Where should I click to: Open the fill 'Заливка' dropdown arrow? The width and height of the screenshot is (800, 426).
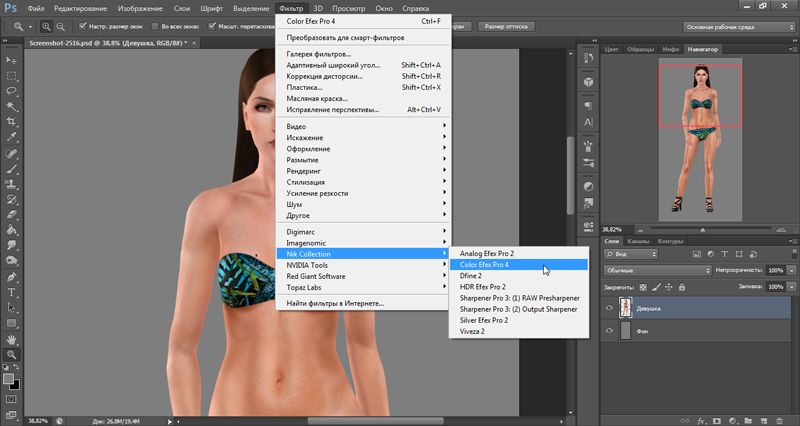coord(792,287)
